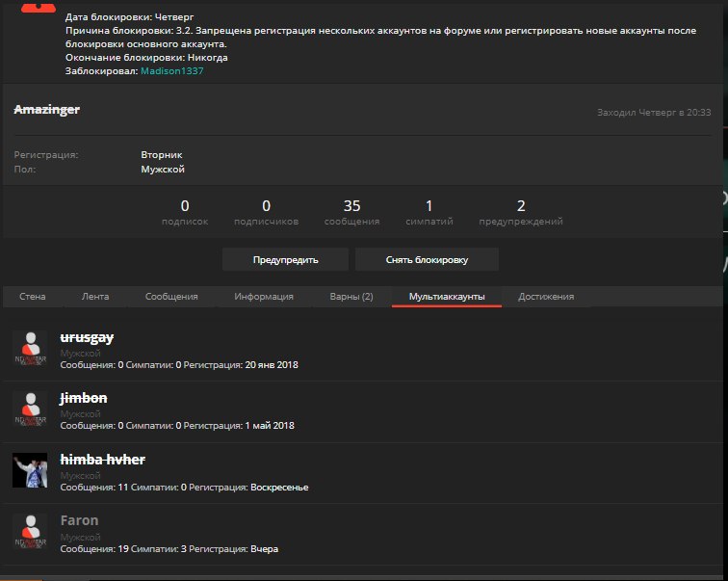Screen dimensions: 728x581
Task: Switch to the Стена tab
Action: [x=32, y=297]
